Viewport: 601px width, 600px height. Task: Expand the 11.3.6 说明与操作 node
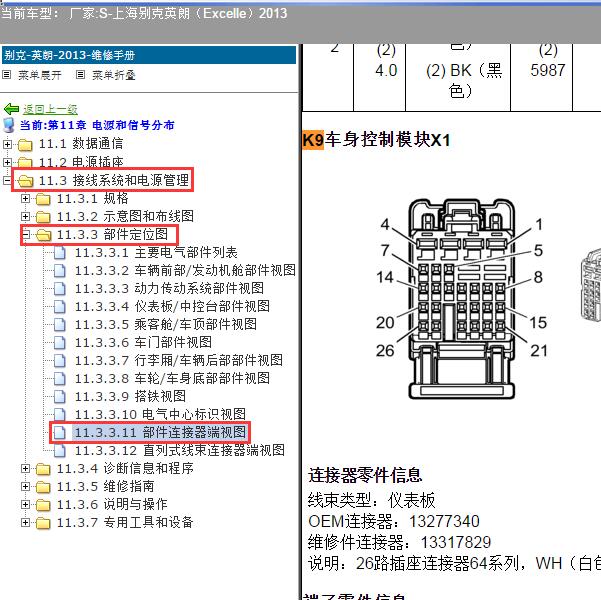pos(25,505)
